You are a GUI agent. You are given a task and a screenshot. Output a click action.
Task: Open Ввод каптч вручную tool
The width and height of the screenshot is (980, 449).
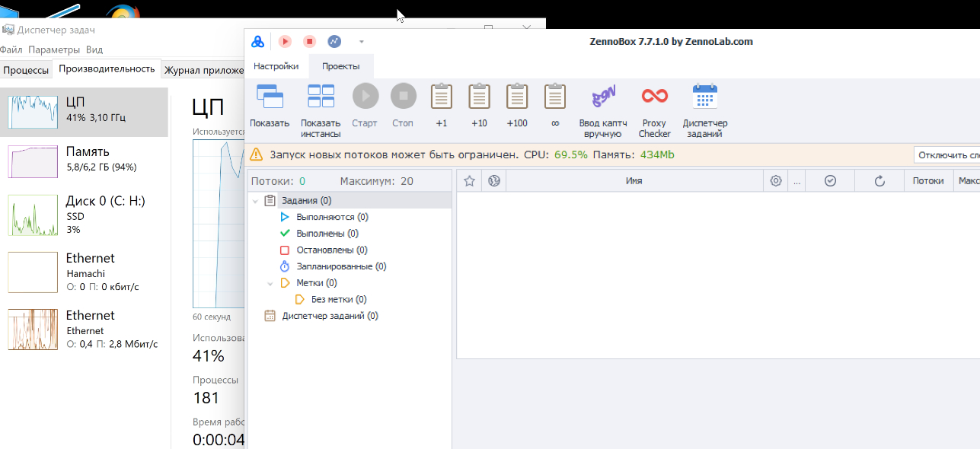tap(603, 110)
